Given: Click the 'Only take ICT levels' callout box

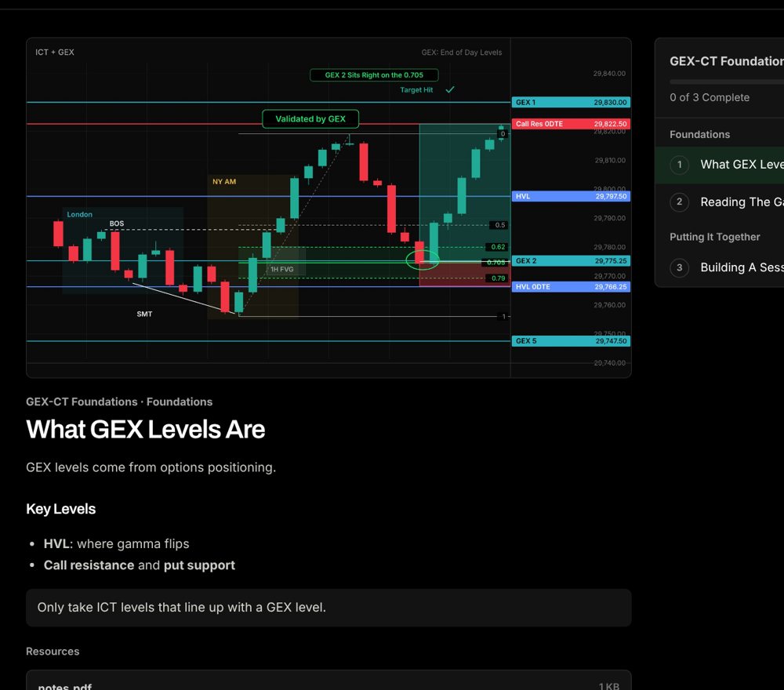Looking at the screenshot, I should click(328, 608).
